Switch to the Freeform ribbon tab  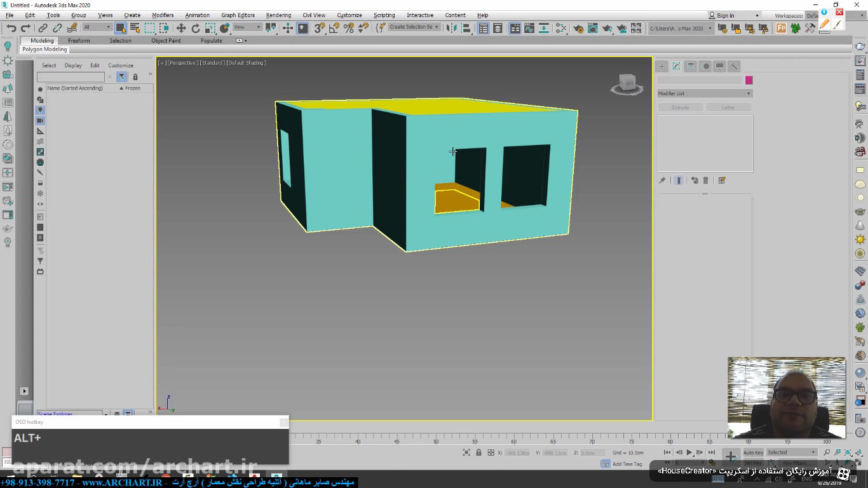(79, 41)
